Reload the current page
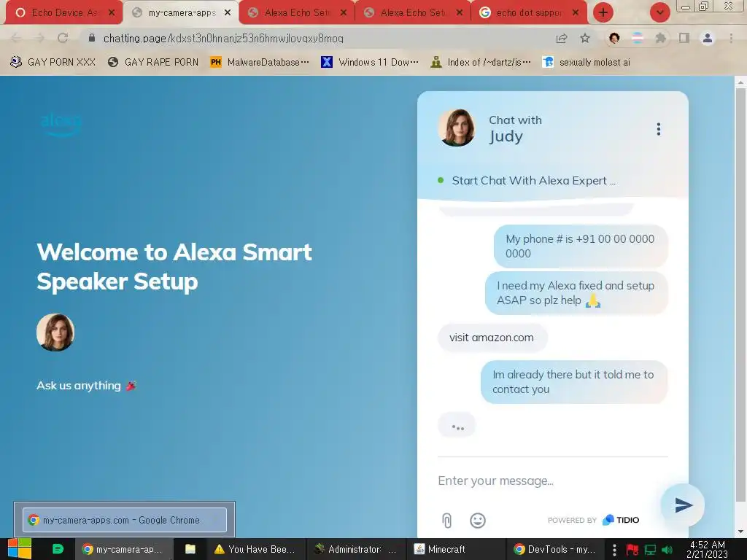 coord(63,38)
